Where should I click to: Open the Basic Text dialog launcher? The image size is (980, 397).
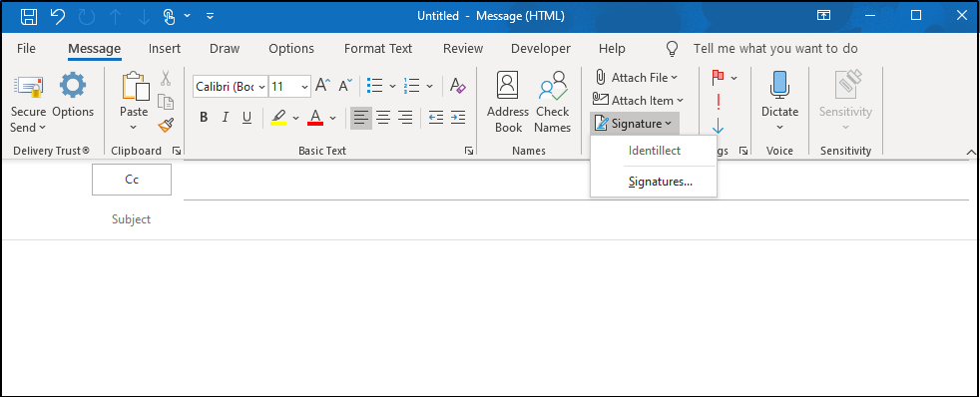[x=469, y=151]
